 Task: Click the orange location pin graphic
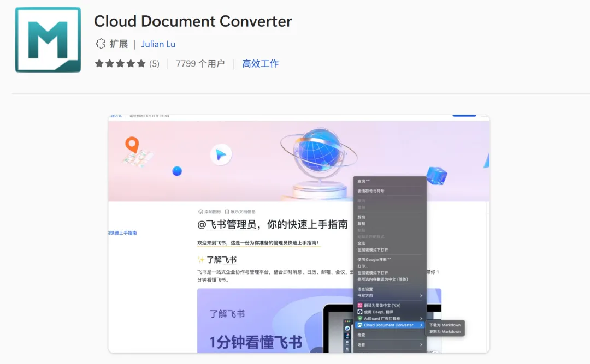pyautogui.click(x=132, y=145)
